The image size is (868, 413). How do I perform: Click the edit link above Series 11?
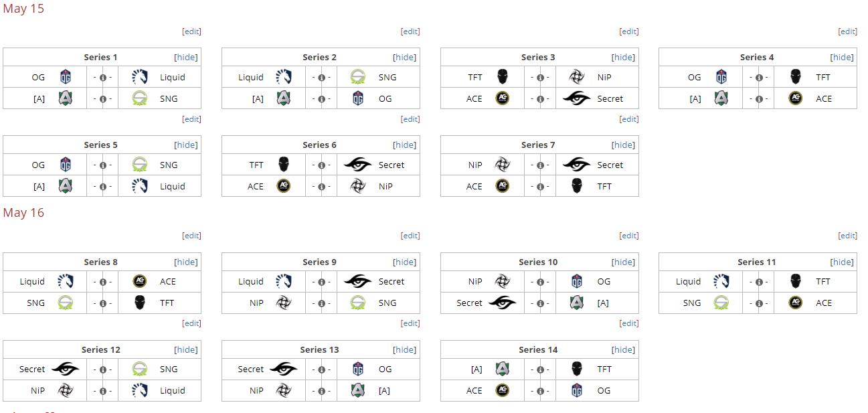tap(848, 236)
